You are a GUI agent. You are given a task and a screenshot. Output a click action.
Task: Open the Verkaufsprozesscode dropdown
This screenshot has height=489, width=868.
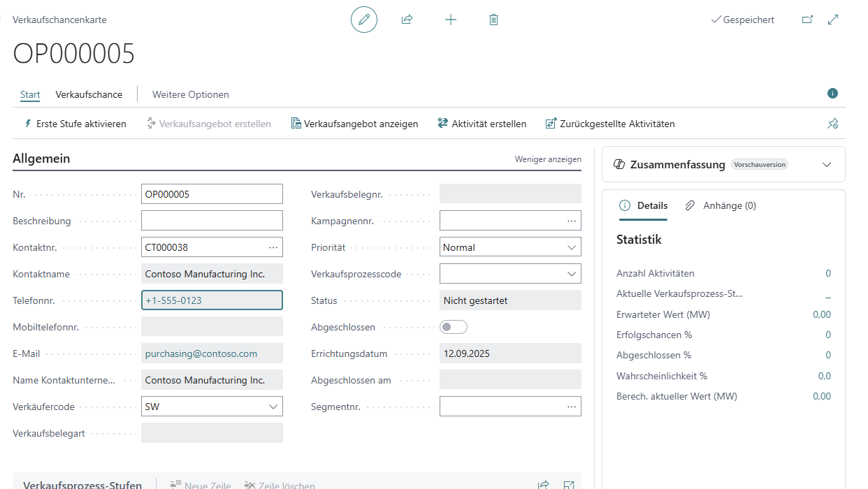pyautogui.click(x=572, y=274)
